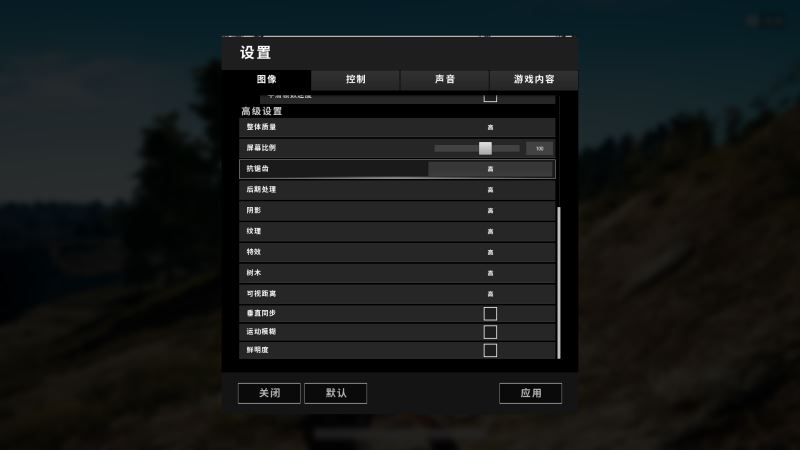Image resolution: width=800 pixels, height=450 pixels.
Task: Open the 声音 tab
Action: [x=444, y=80]
